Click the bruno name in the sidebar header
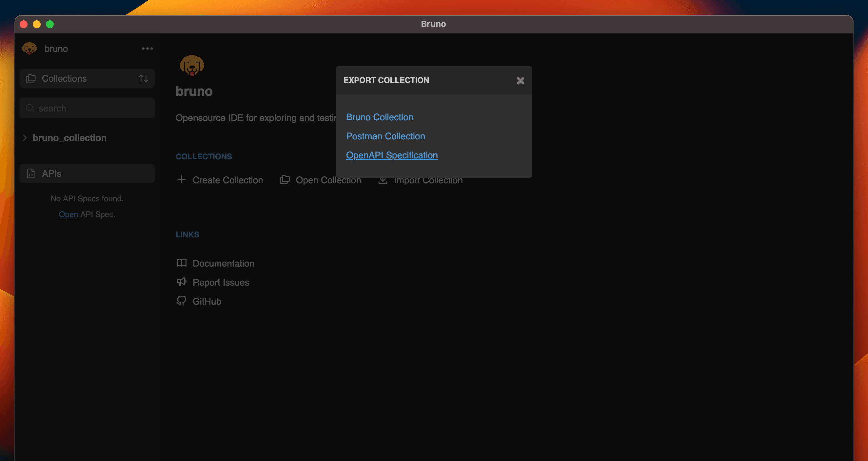Screen dimensions: 868x461 pos(56,49)
